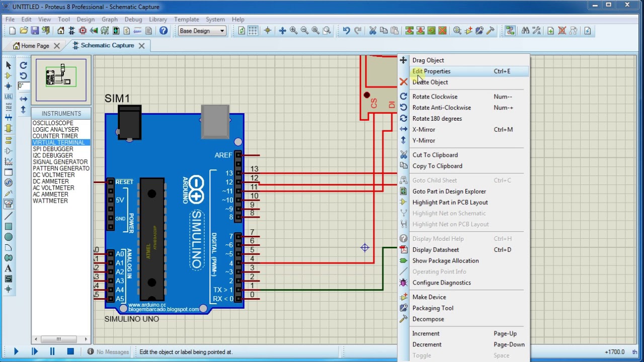644x362 pixels.
Task: Click the Rotate Clockwise button in side panel
Action: [x=23, y=65]
